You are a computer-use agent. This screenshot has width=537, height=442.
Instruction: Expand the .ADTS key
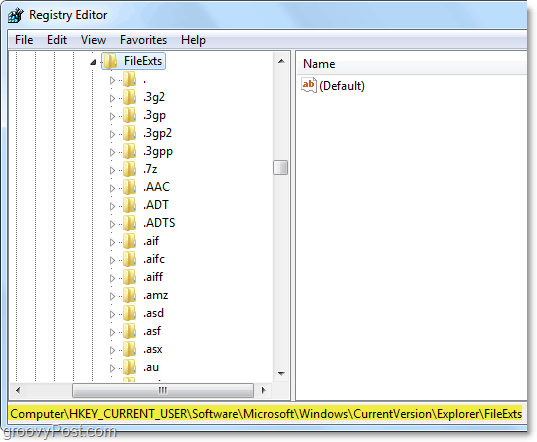click(x=112, y=224)
